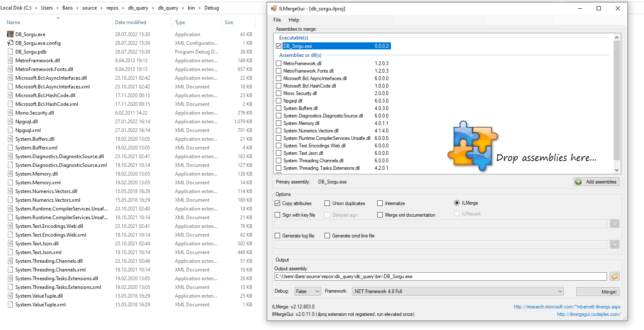Open the ilmergegui.codeplex.com link
The height and width of the screenshot is (330, 644).
589,314
